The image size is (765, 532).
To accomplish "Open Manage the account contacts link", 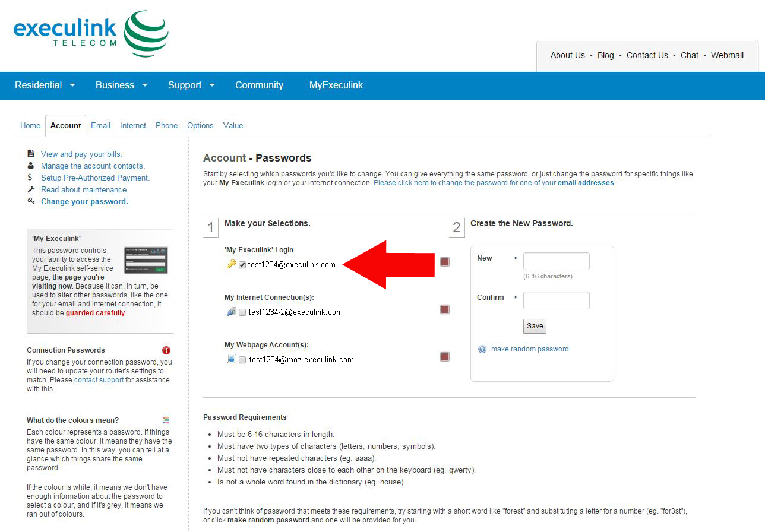I will pos(93,166).
